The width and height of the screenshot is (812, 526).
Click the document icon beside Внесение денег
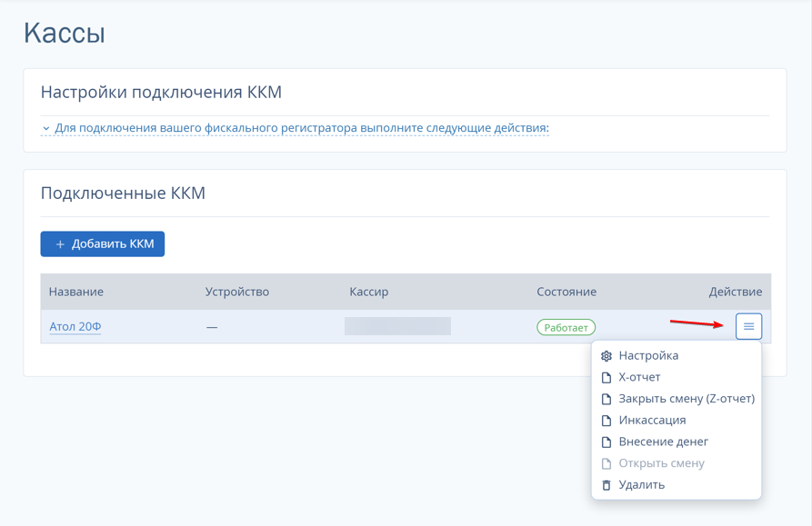(x=606, y=442)
